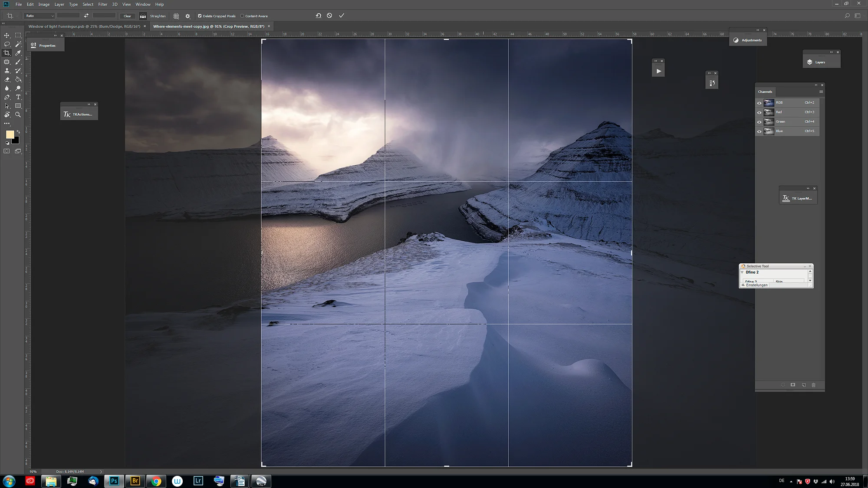Image resolution: width=868 pixels, height=488 pixels.
Task: Select the Crop tool in toolbox
Action: [x=7, y=53]
